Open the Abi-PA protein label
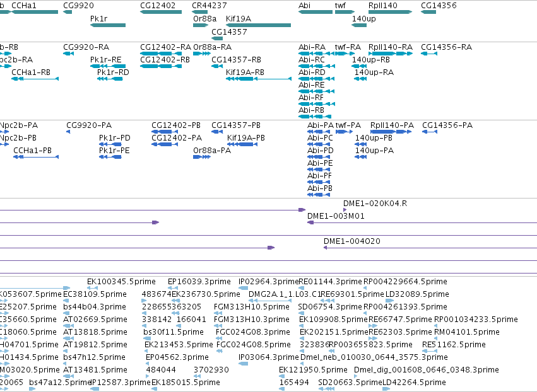 point(321,125)
